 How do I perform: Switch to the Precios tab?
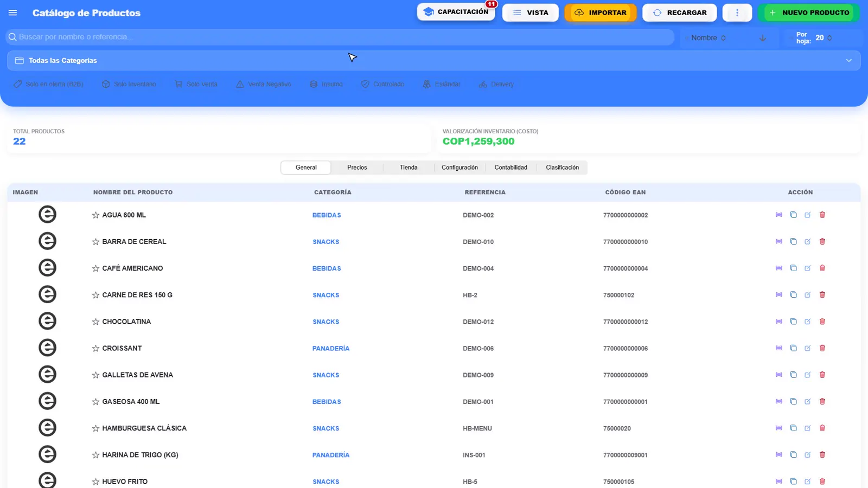(357, 168)
